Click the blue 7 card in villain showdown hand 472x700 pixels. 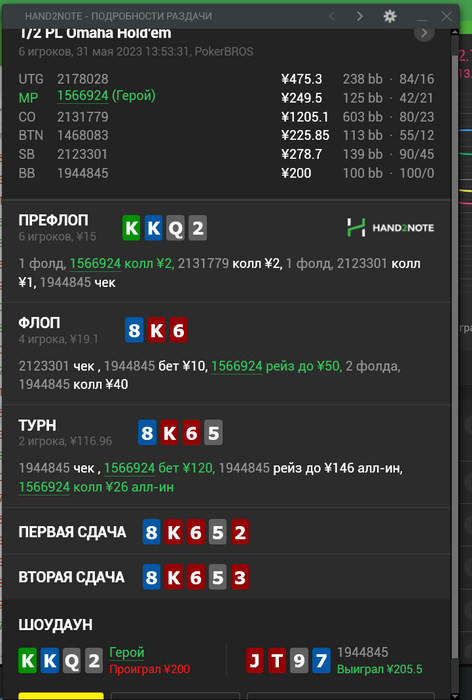coord(321,661)
